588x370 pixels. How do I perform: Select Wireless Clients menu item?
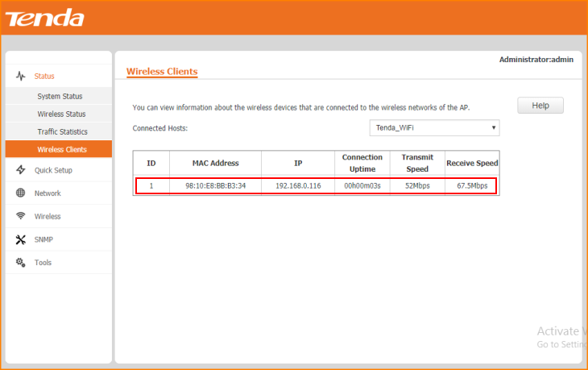[62, 150]
